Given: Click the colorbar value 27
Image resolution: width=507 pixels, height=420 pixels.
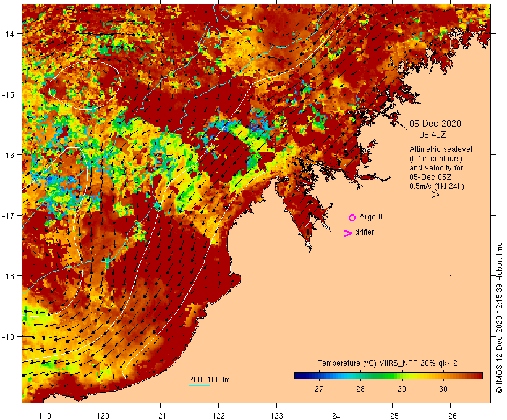Looking at the screenshot, I should [x=319, y=389].
